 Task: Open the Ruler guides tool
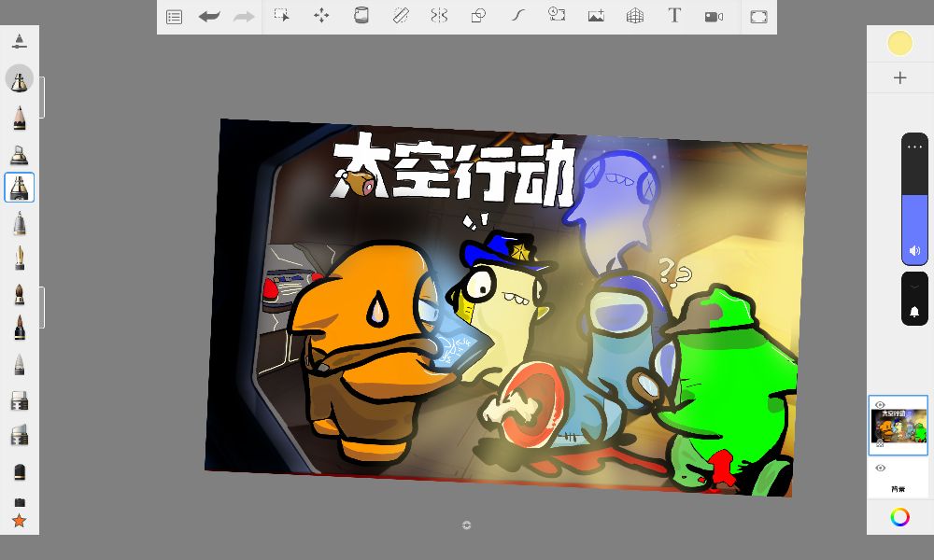tap(401, 16)
